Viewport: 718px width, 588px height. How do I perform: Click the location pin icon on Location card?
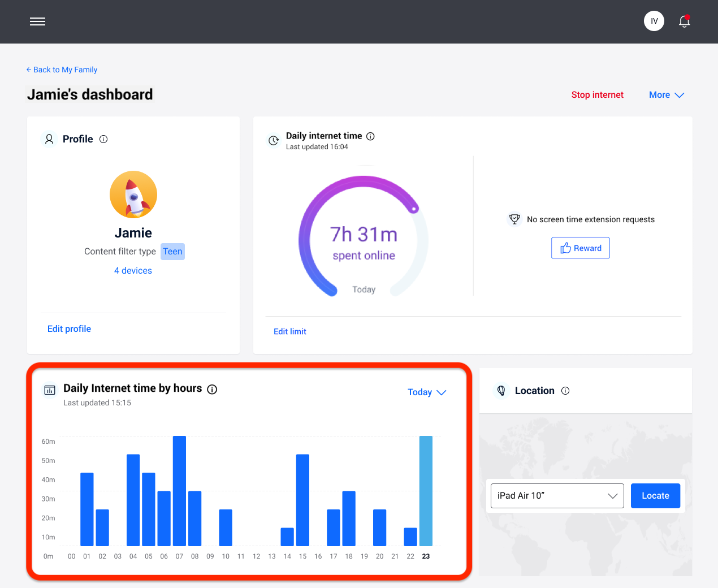click(x=501, y=390)
